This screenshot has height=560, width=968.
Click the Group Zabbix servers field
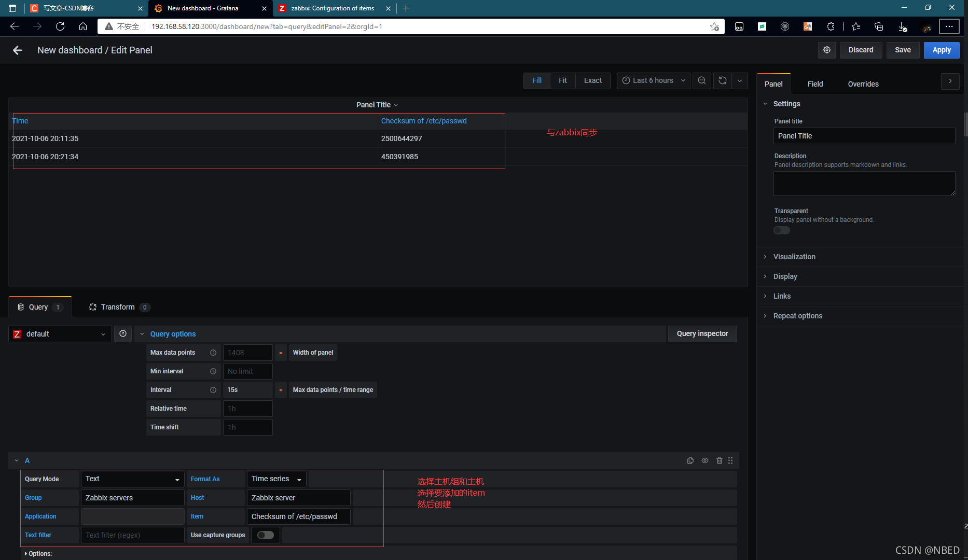pos(133,498)
